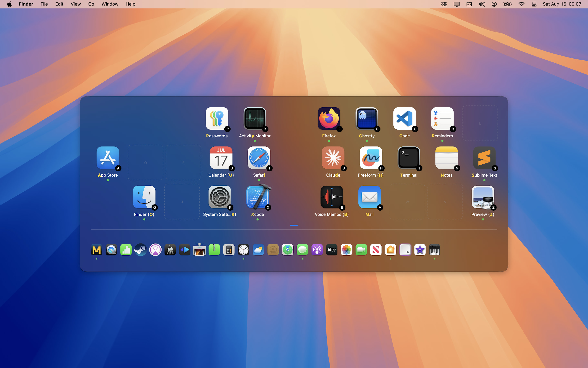Open the AirPlay-style purple circle app
This screenshot has height=368, width=588.
(x=155, y=250)
